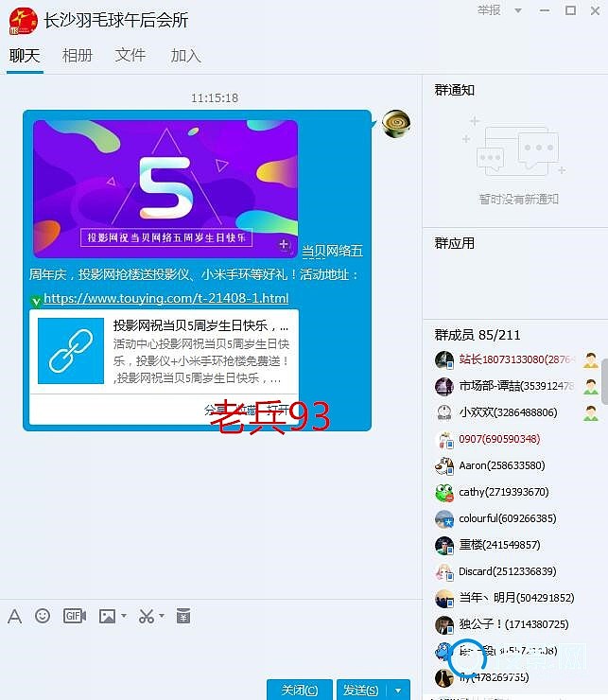
Task: Select member 市场部-谭喆
Action: pyautogui.click(x=515, y=386)
